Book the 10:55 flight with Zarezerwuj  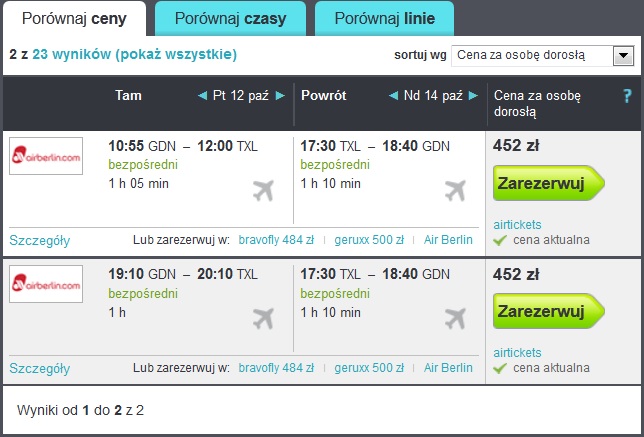pyautogui.click(x=548, y=183)
